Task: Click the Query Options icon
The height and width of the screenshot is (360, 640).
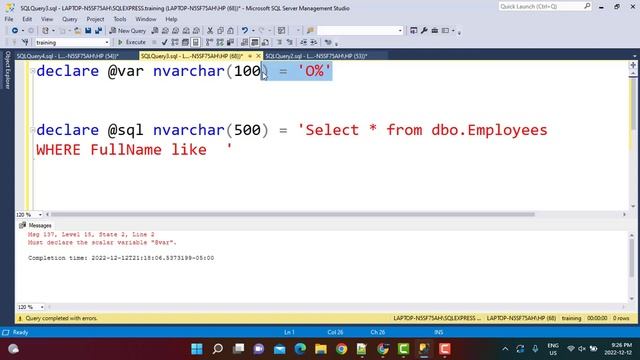Action: point(185,42)
